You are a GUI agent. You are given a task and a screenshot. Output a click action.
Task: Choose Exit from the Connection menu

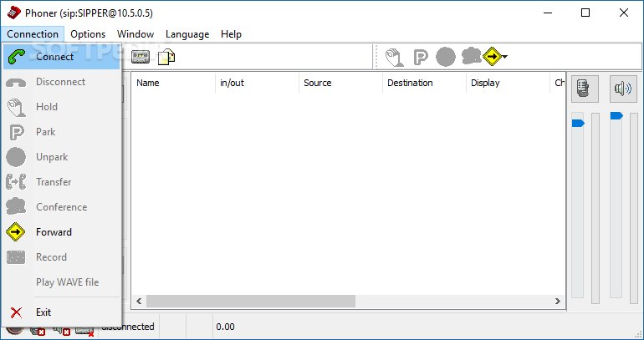62,312
